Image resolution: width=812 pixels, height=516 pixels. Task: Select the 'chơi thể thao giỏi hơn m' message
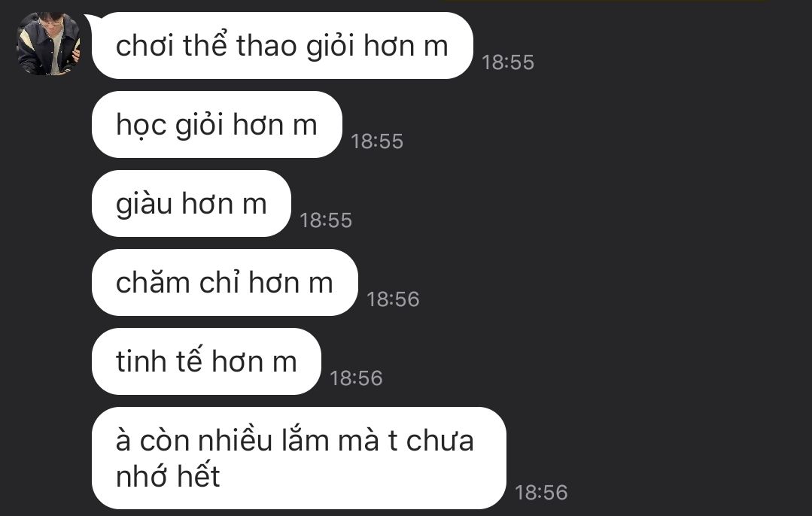[x=282, y=46]
